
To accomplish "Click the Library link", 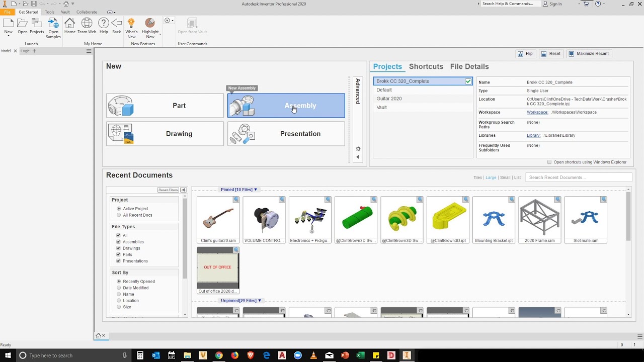I will pyautogui.click(x=534, y=135).
